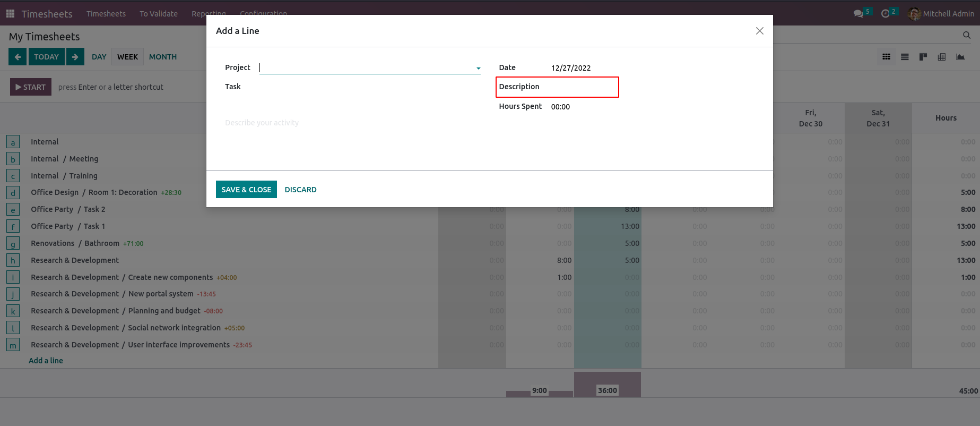980x426 pixels.
Task: Click the SAVE & CLOSE button
Action: coord(246,190)
